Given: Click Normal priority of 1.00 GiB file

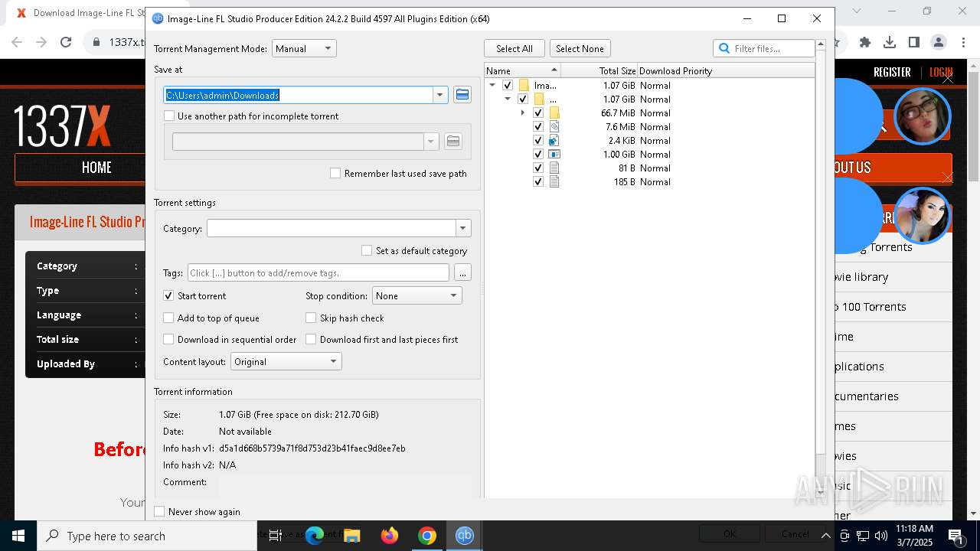Looking at the screenshot, I should 655,155.
